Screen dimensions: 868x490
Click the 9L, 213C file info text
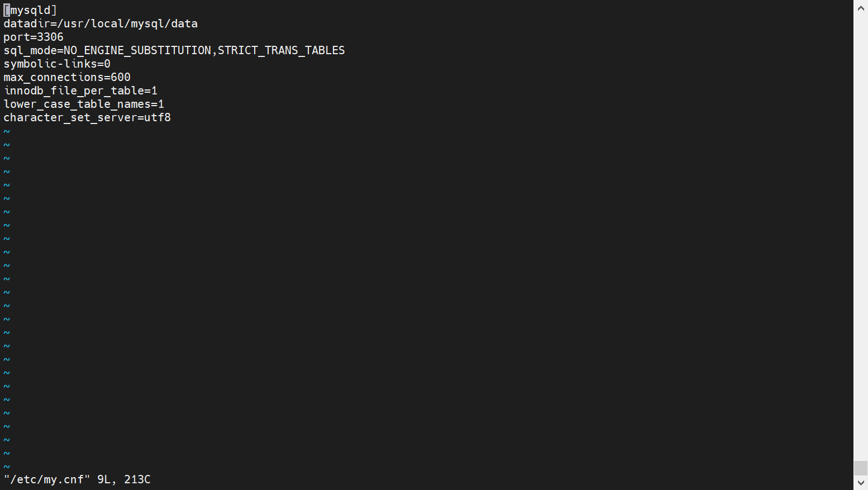click(124, 479)
